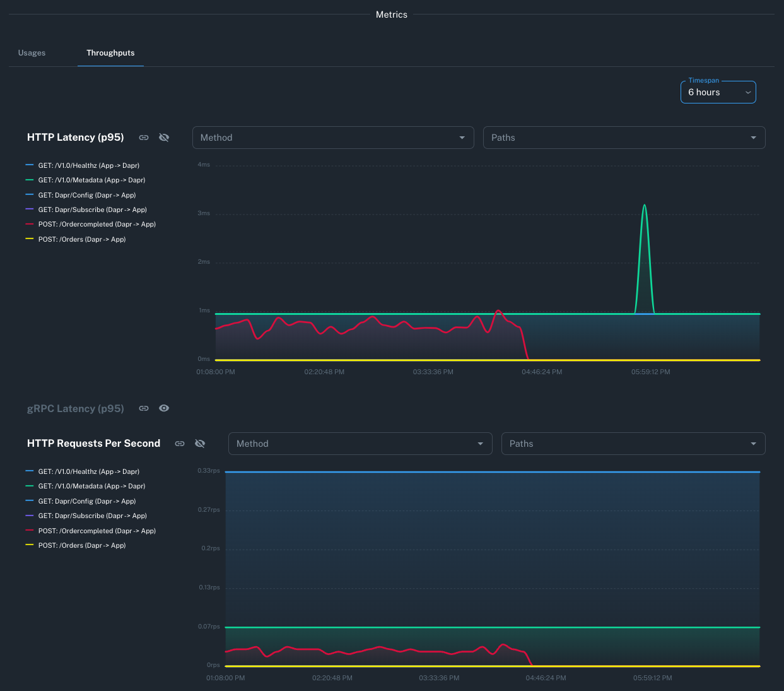Toggle POST /Ordercompleted series in latency legend
This screenshot has width=784, height=691.
[x=97, y=224]
